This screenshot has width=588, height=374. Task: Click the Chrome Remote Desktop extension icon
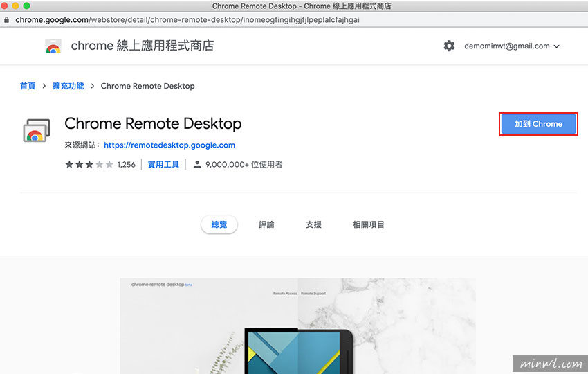coord(37,130)
